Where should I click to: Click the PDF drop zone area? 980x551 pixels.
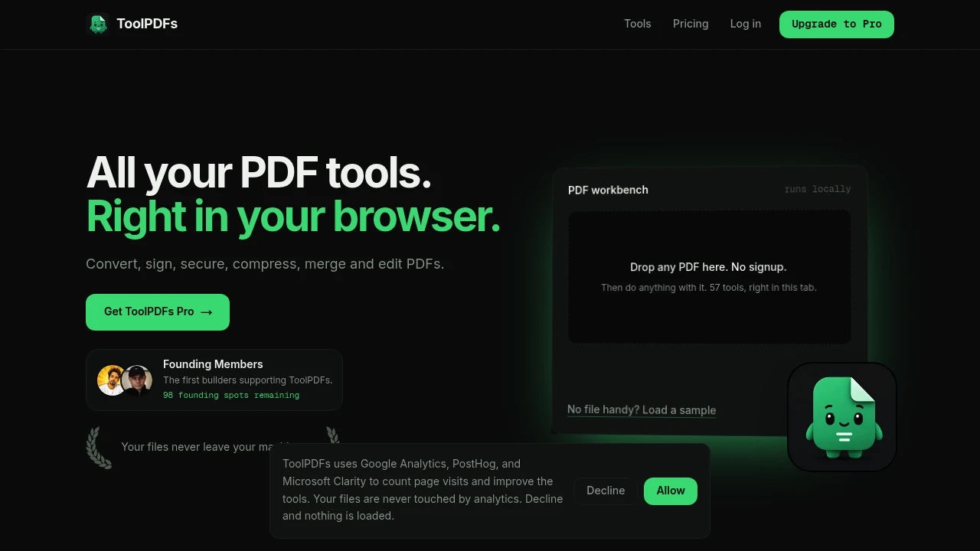(x=709, y=277)
